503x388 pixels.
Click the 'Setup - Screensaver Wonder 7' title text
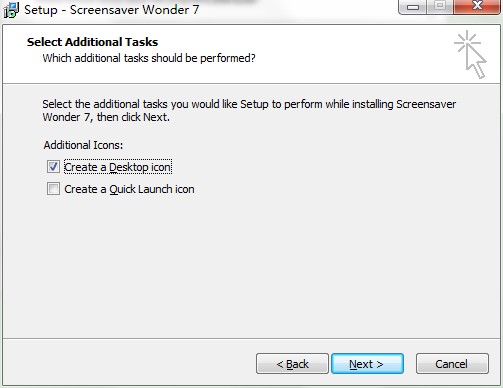111,10
